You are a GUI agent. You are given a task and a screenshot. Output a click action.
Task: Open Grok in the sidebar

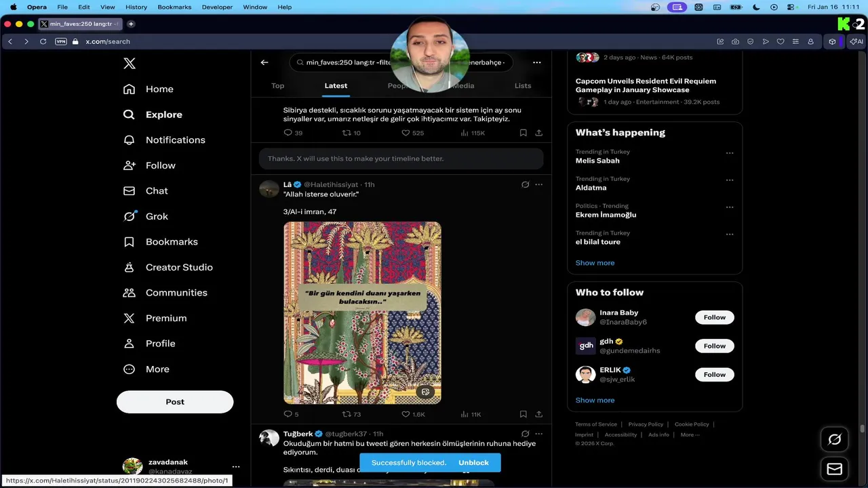[x=145, y=216]
